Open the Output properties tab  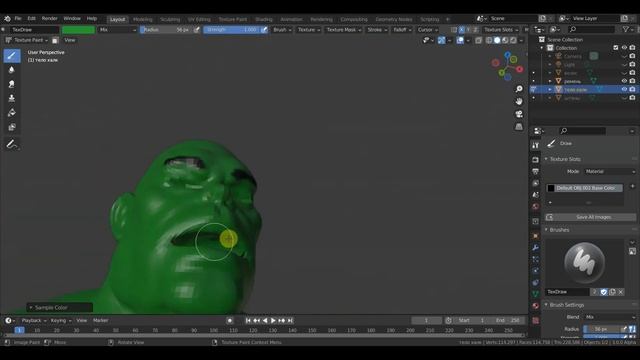[536, 171]
